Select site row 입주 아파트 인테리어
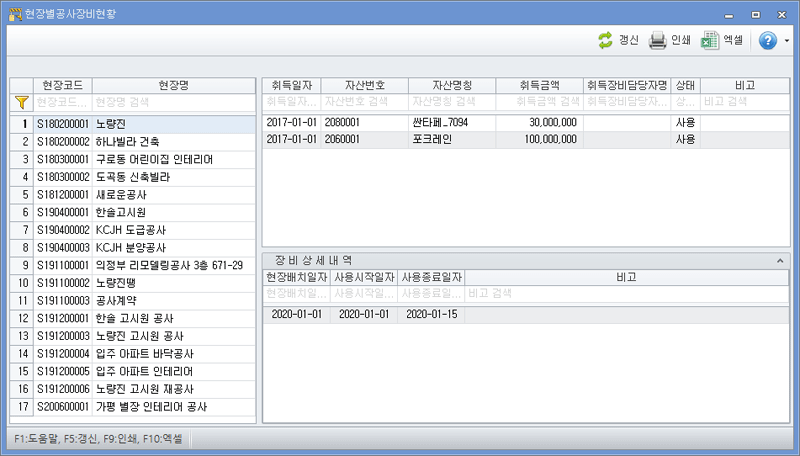 [133, 371]
